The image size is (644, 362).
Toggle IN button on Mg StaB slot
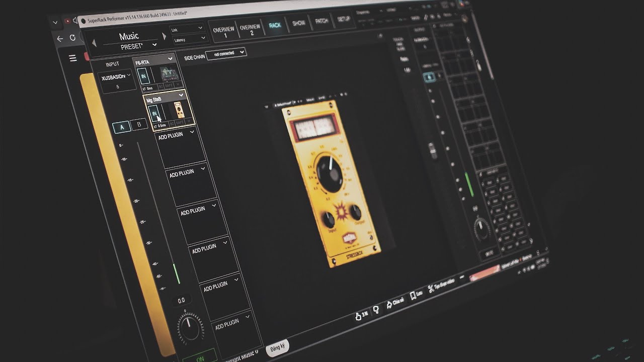pyautogui.click(x=154, y=114)
